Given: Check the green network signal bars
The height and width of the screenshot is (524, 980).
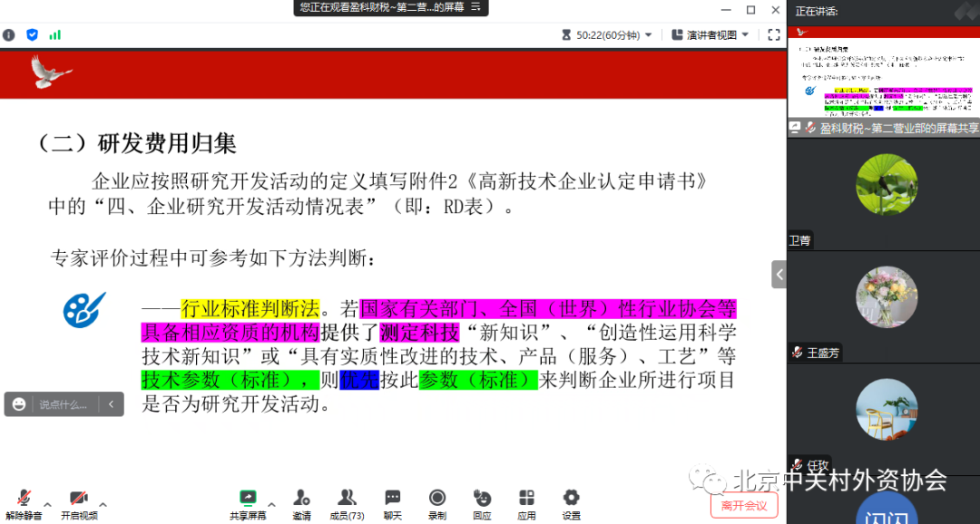Looking at the screenshot, I should click(x=55, y=35).
